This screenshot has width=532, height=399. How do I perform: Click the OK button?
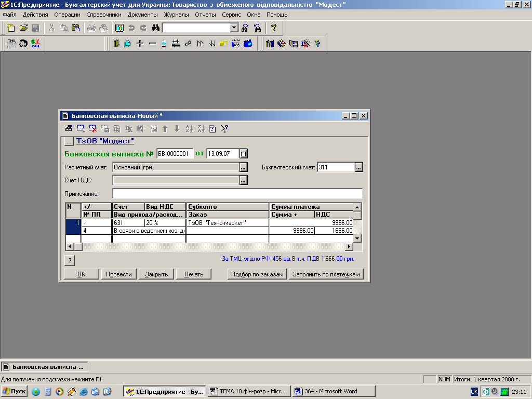(x=82, y=274)
